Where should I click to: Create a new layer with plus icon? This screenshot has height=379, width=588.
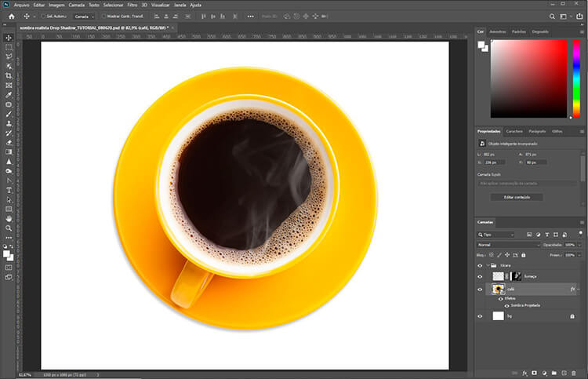tap(564, 374)
